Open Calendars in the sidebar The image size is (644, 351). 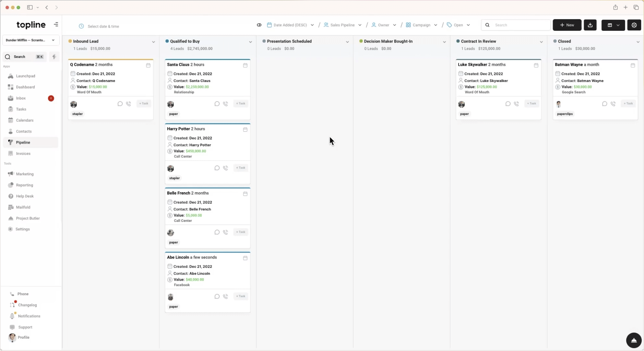[25, 120]
